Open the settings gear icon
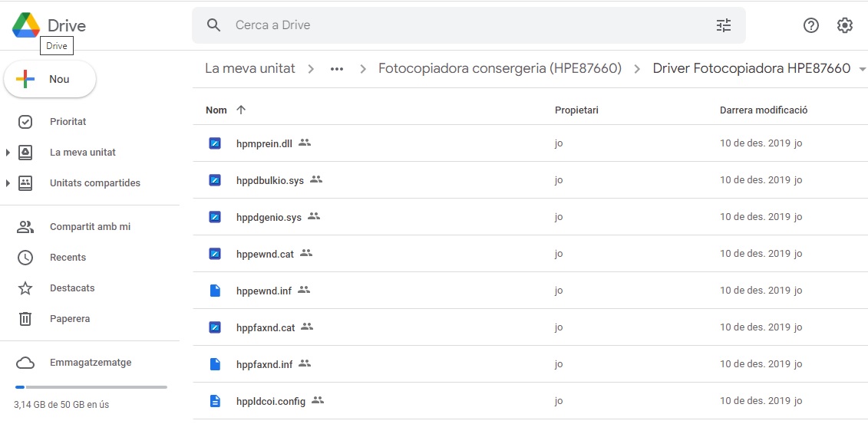This screenshot has height=424, width=868. tap(845, 25)
